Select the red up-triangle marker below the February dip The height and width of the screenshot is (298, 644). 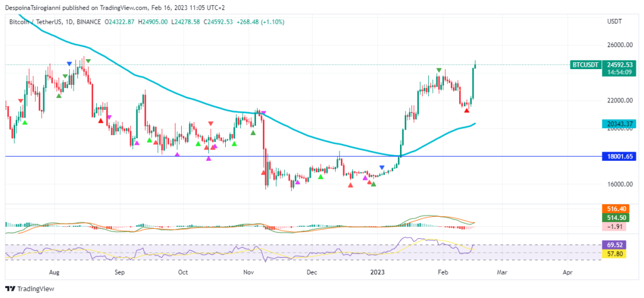coord(466,111)
